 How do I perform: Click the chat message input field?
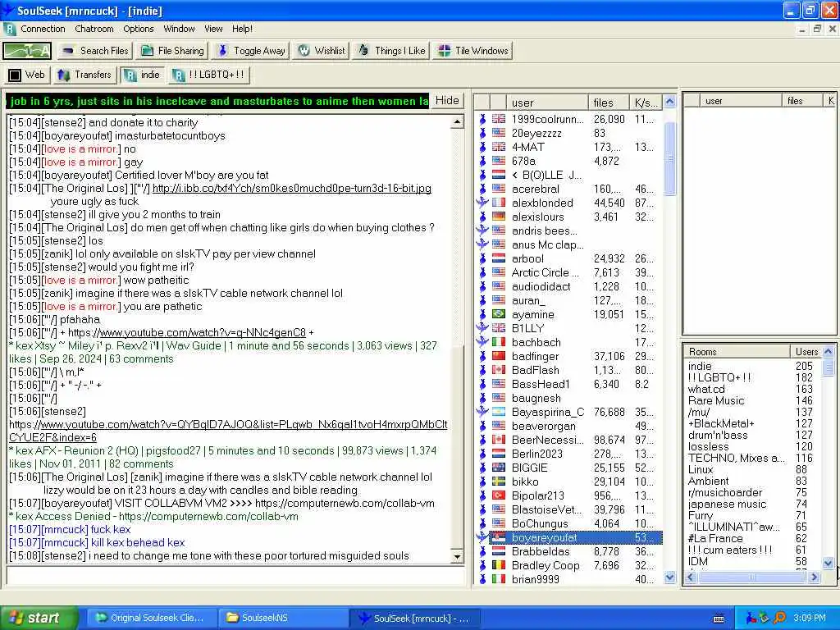(235, 576)
